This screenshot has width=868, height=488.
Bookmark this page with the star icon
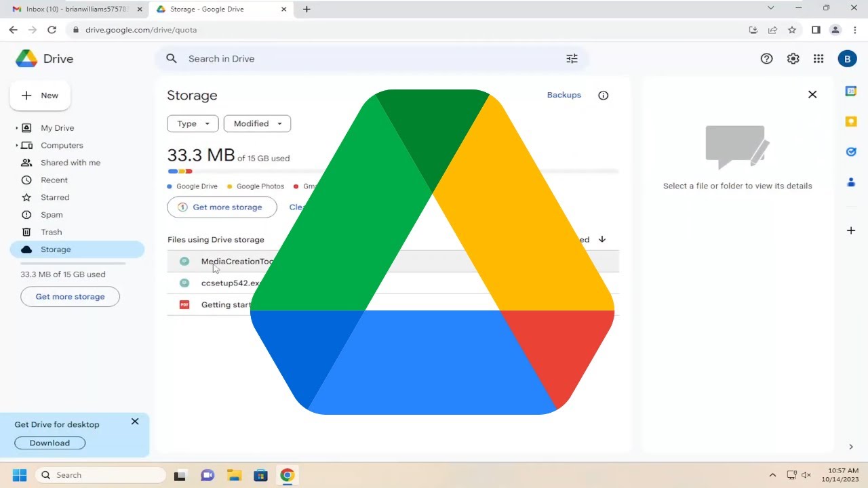792,30
